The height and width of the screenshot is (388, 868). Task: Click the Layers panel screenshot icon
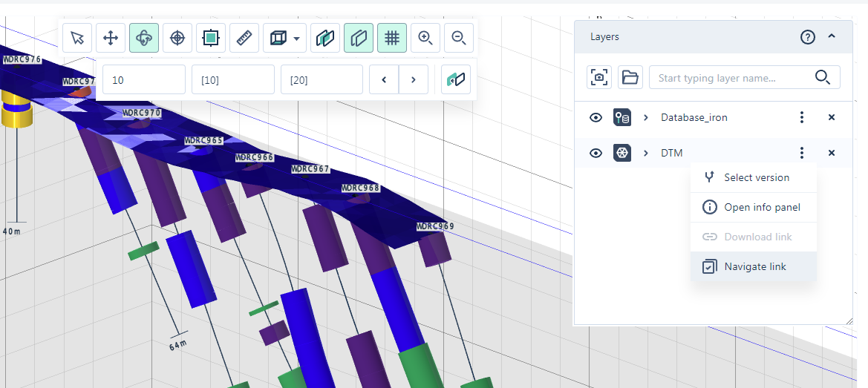(x=600, y=77)
